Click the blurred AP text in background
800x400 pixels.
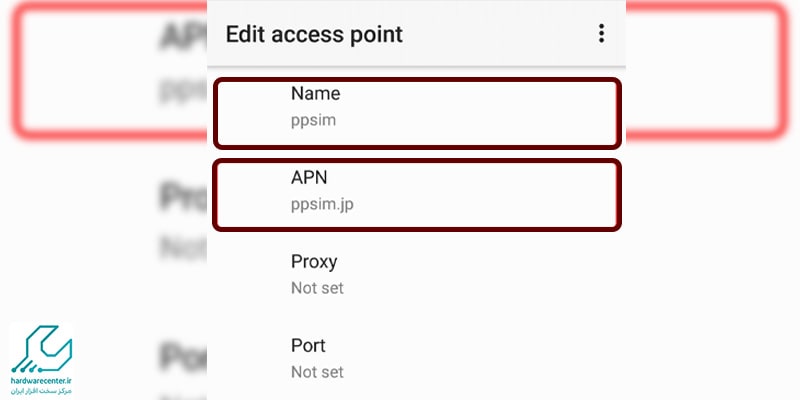(x=183, y=37)
